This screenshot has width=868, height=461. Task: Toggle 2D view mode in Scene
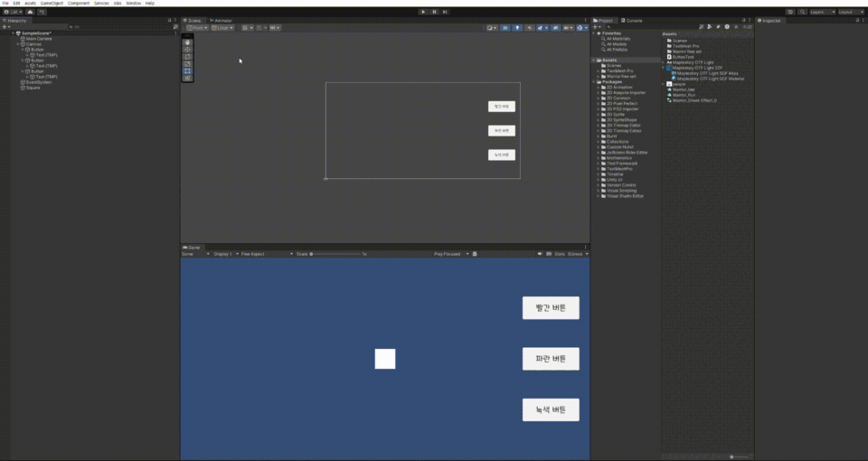(x=505, y=28)
